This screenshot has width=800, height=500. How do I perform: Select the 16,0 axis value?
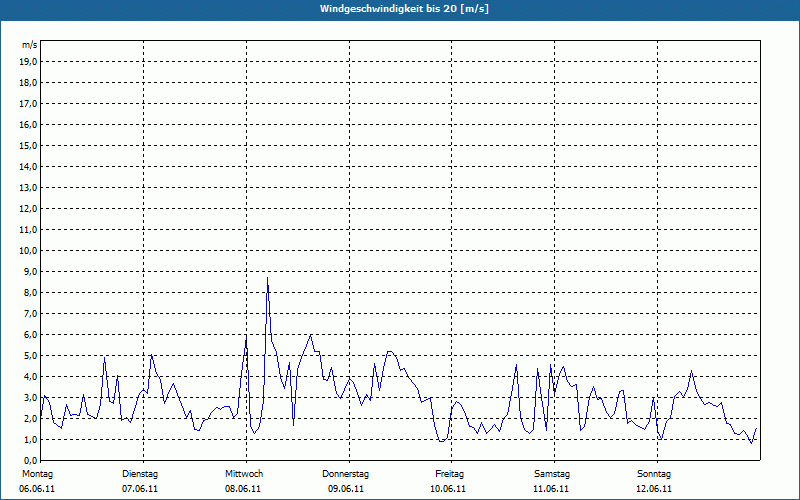[28, 124]
